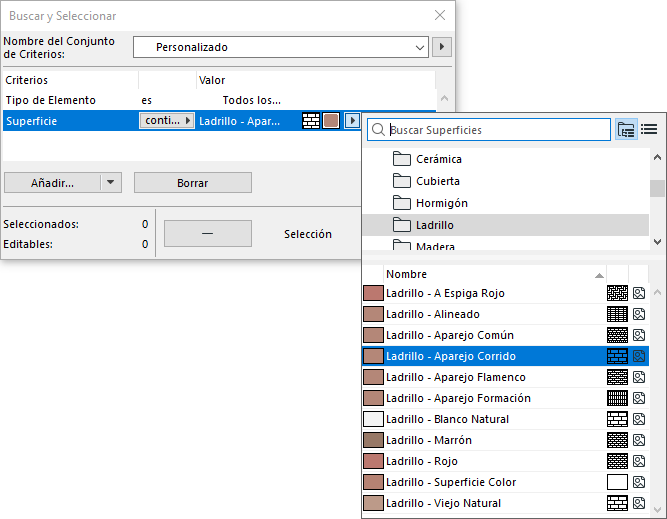667x519 pixels.
Task: Select the Ladrillo folder
Action: (505, 225)
